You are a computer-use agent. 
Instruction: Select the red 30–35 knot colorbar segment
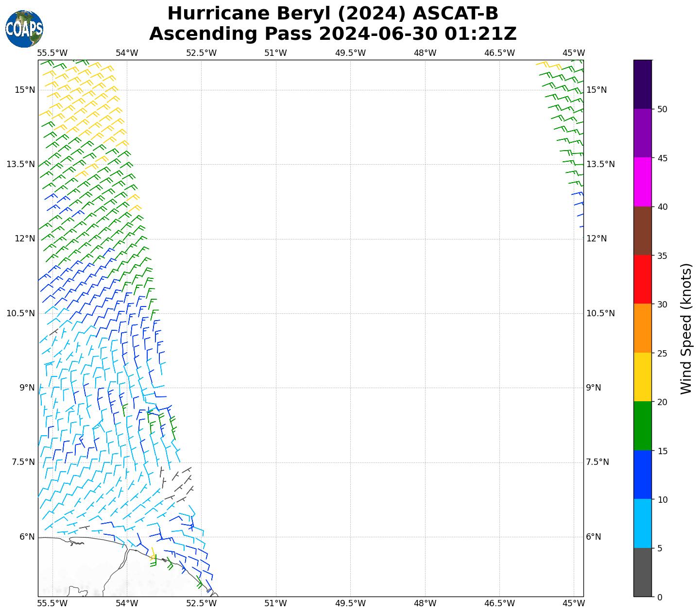point(642,280)
